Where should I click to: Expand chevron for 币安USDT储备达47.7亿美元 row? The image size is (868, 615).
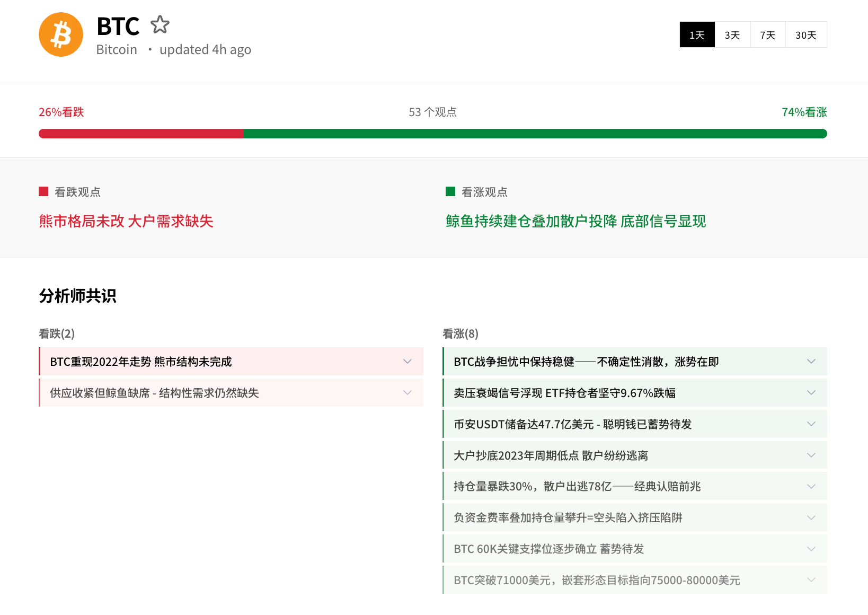coord(811,424)
